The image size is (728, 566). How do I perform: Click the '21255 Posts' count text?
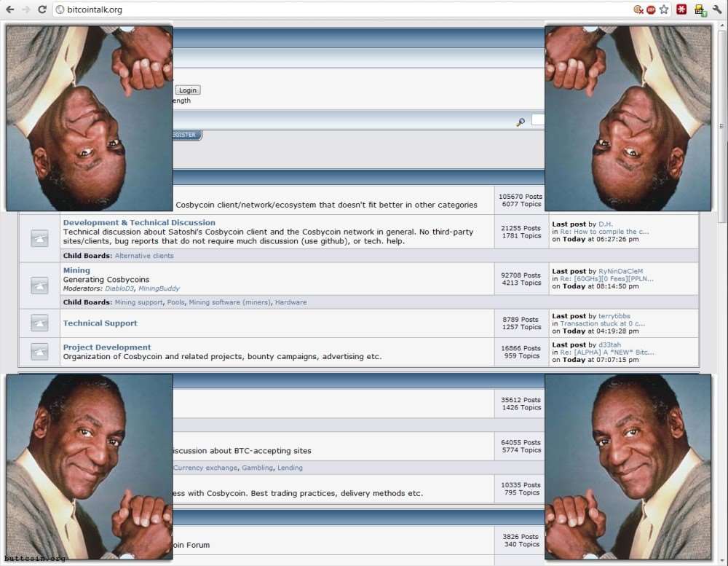[x=521, y=228]
